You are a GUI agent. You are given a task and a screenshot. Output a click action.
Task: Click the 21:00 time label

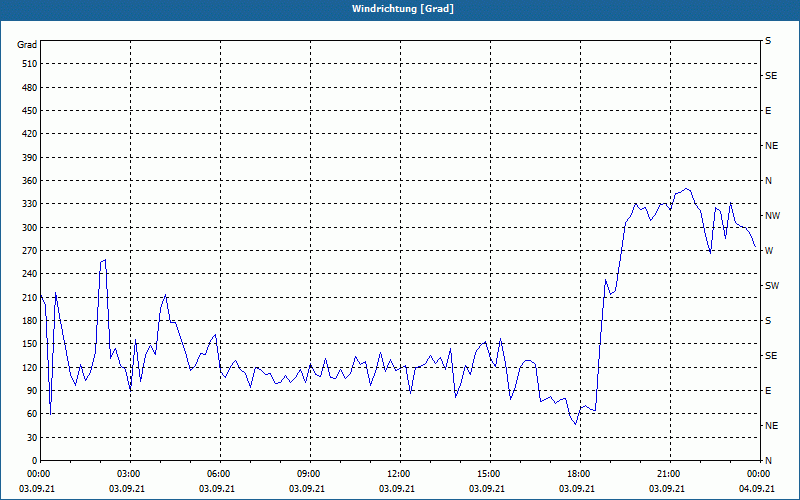(670, 473)
